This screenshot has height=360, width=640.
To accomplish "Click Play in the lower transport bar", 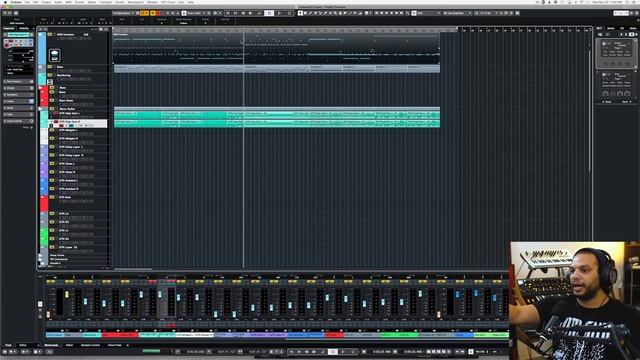I will pos(343,351).
